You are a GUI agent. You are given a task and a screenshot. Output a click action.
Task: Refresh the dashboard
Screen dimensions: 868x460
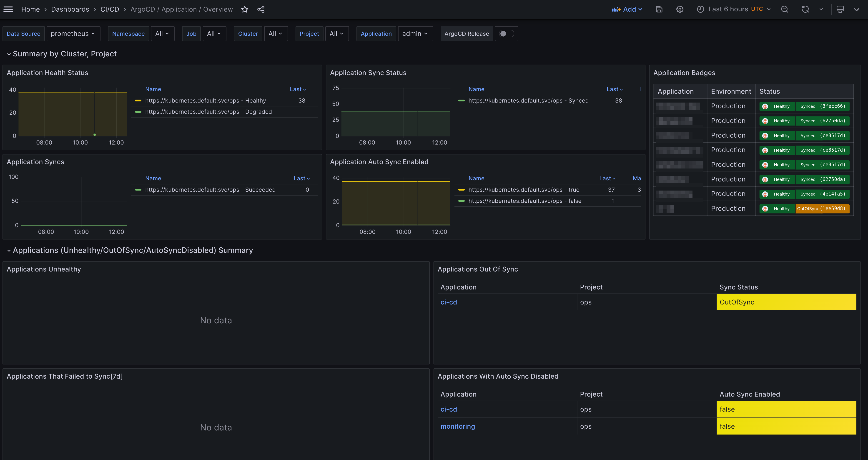[x=805, y=9]
